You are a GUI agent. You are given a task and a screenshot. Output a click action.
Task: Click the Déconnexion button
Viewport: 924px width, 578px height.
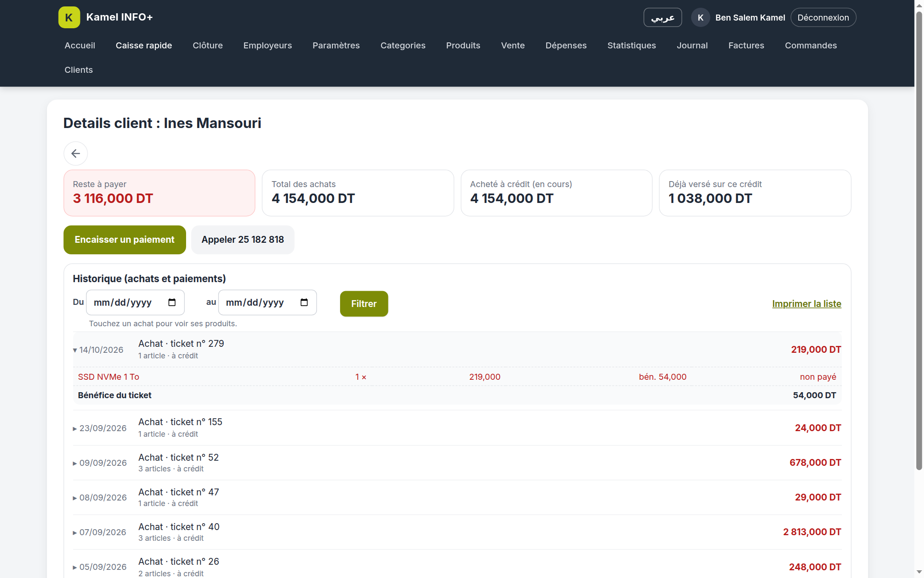point(823,18)
